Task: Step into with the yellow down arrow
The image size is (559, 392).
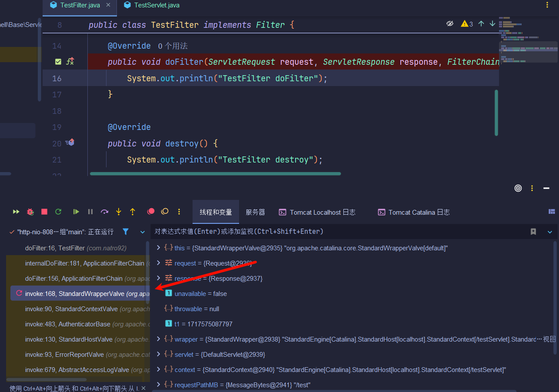Action: (119, 212)
